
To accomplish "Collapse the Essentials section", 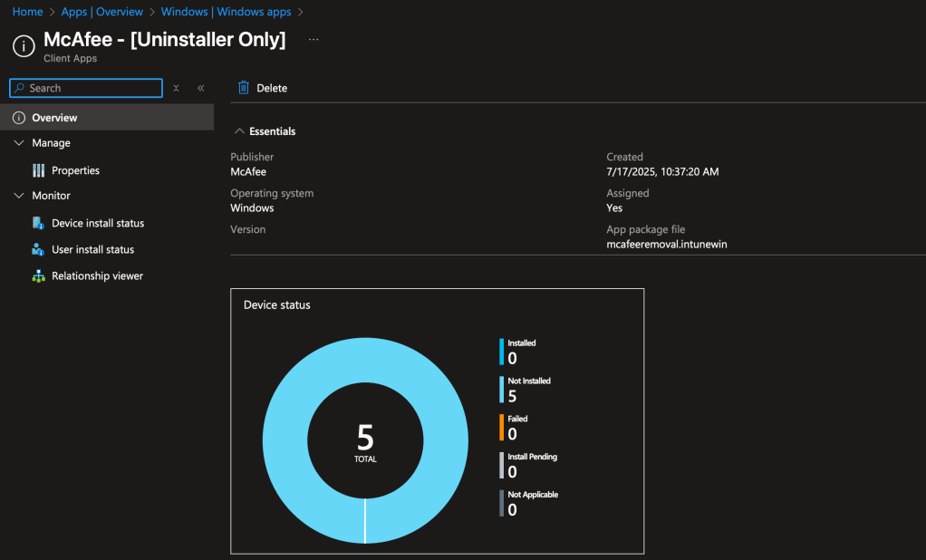I will 239,131.
